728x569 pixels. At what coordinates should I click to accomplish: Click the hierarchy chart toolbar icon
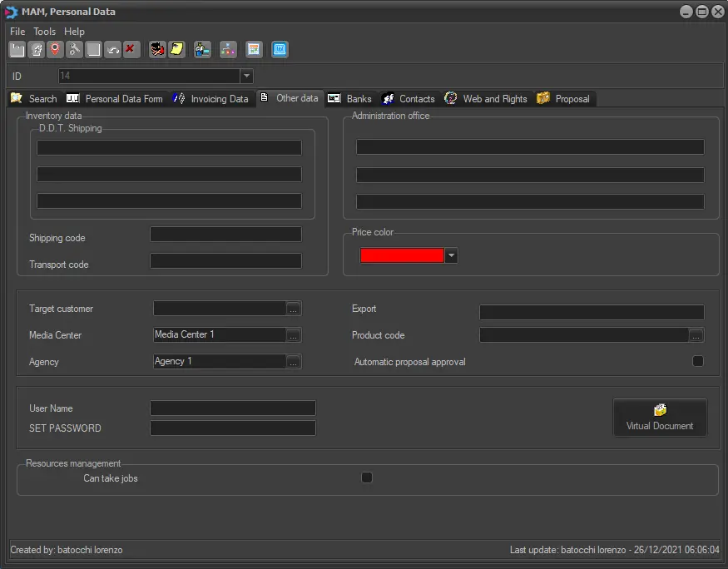(227, 50)
